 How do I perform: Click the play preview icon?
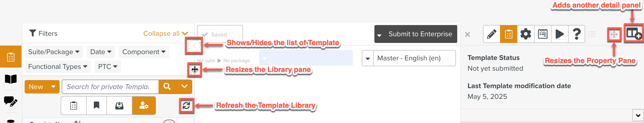(x=560, y=34)
